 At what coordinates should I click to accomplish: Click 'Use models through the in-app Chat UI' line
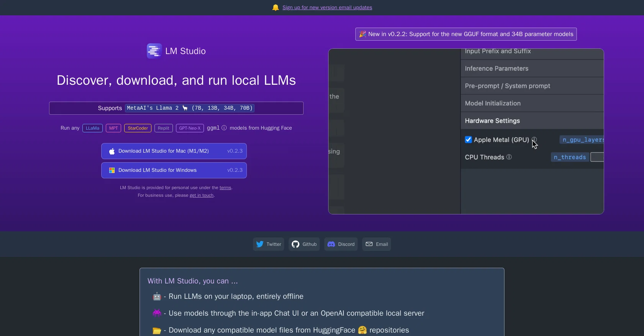(x=296, y=313)
